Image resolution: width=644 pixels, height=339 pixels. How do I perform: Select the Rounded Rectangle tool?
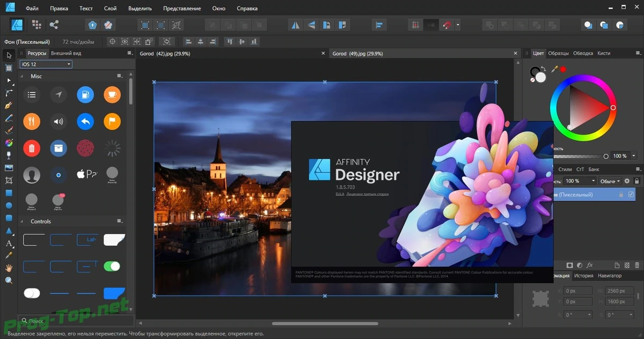pos(9,218)
